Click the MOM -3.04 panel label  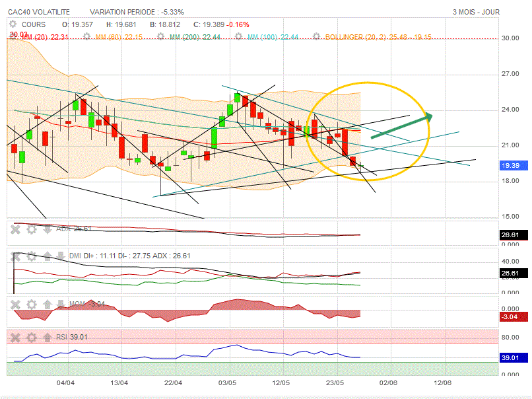87,304
